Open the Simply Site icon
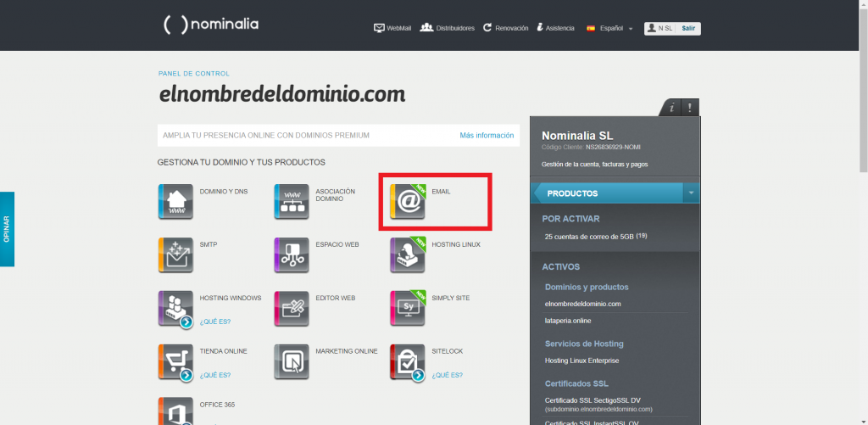 click(407, 309)
